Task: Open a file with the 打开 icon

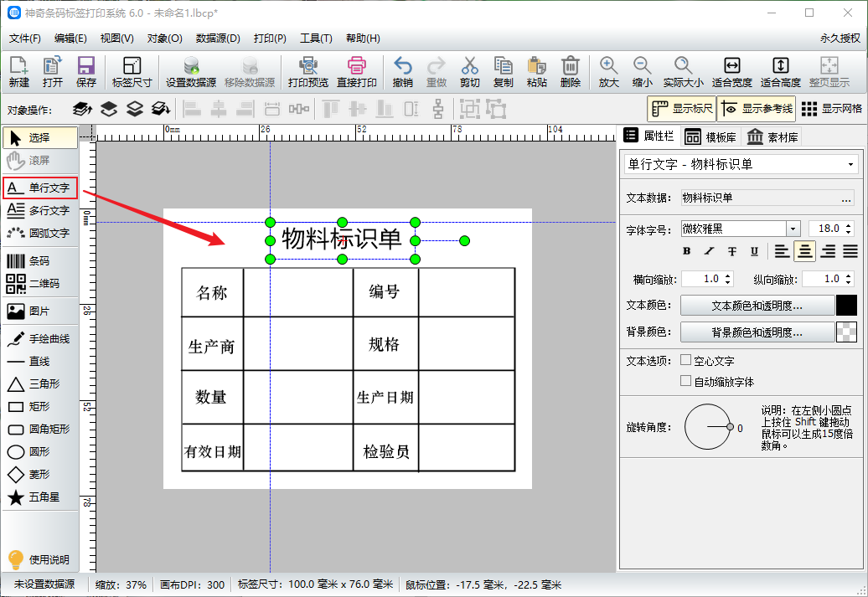Action: pyautogui.click(x=52, y=72)
